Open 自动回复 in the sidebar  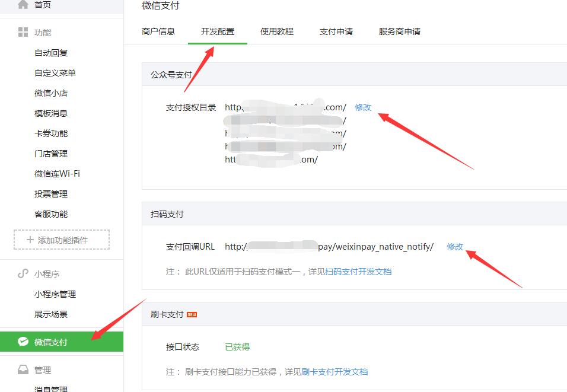coord(51,53)
